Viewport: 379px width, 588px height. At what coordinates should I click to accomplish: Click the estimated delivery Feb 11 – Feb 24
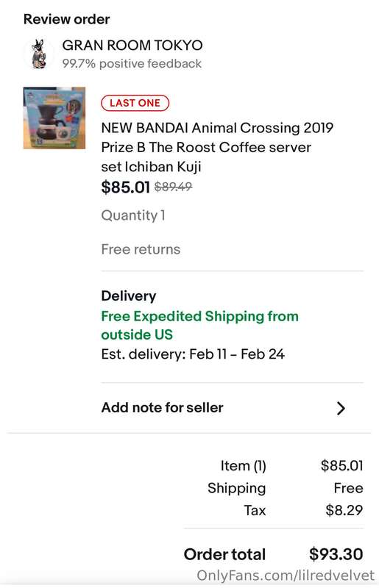(x=193, y=354)
